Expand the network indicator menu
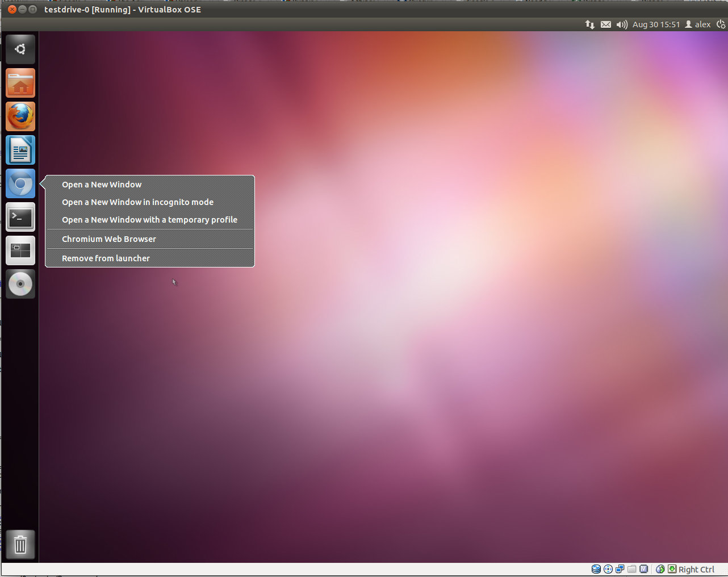This screenshot has height=577, width=728. [x=590, y=24]
